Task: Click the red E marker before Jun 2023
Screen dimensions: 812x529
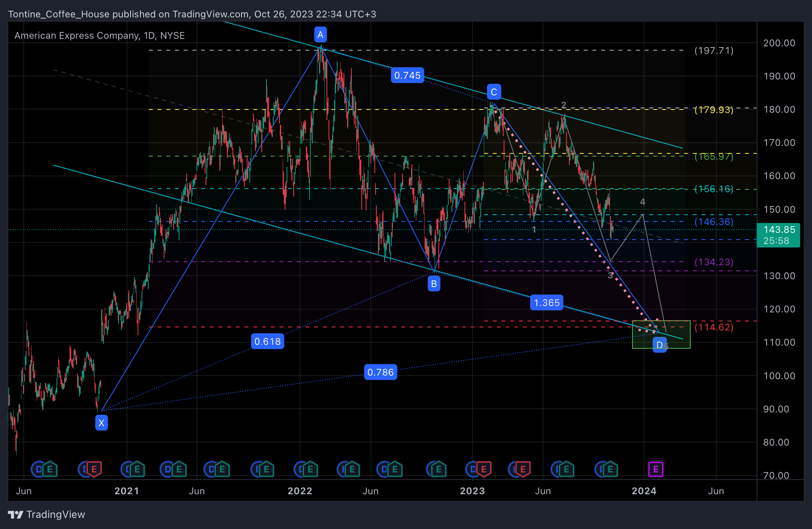Action: [523, 469]
